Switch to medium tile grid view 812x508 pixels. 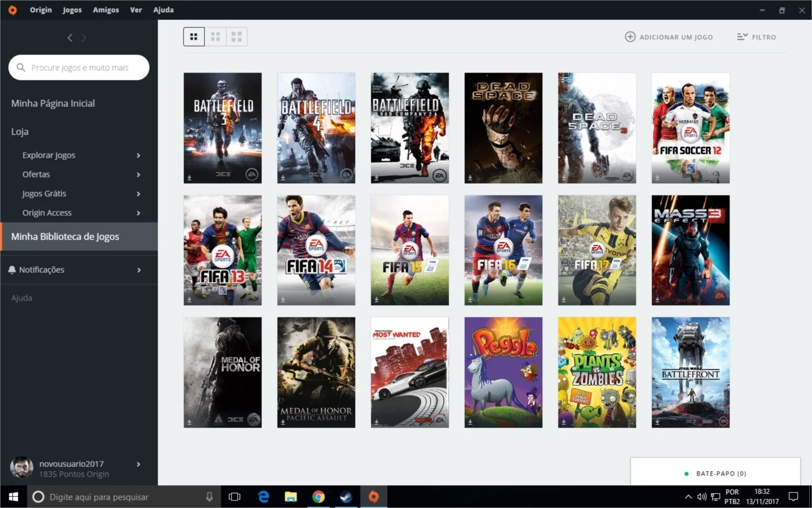tap(215, 37)
